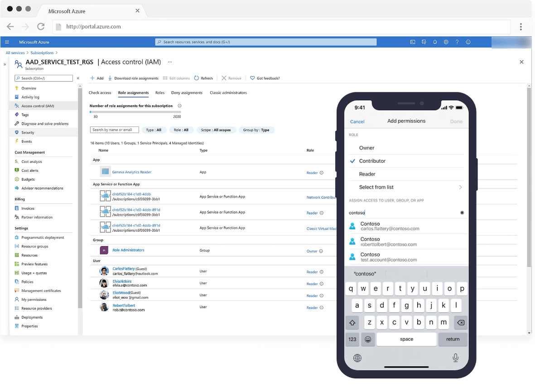
Task: Open the Type : All filter
Action: coord(154,130)
